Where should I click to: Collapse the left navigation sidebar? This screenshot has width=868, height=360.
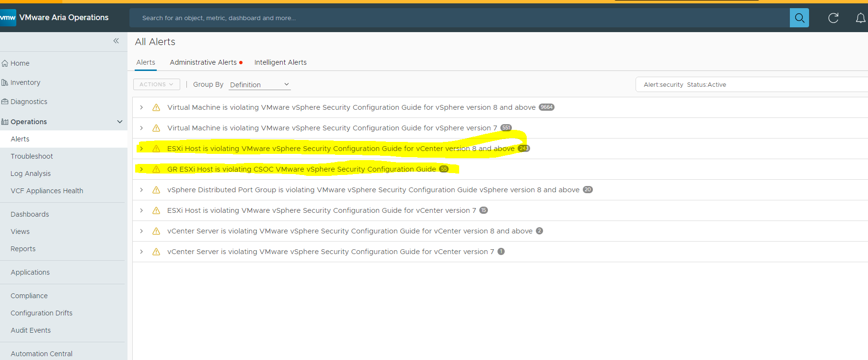coord(116,41)
